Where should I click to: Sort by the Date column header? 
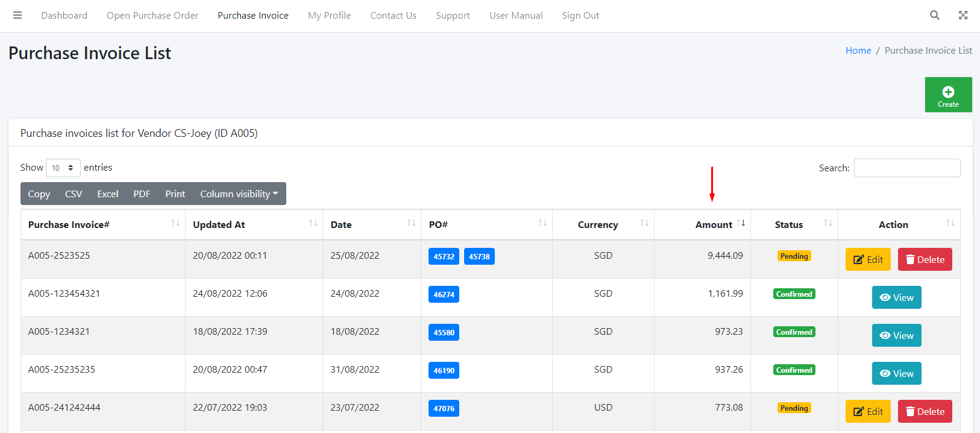tap(341, 225)
